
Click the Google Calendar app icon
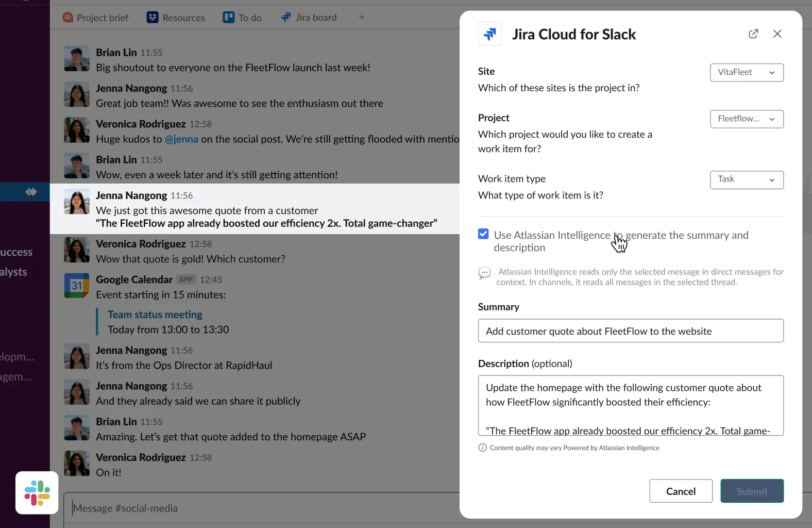(x=77, y=286)
